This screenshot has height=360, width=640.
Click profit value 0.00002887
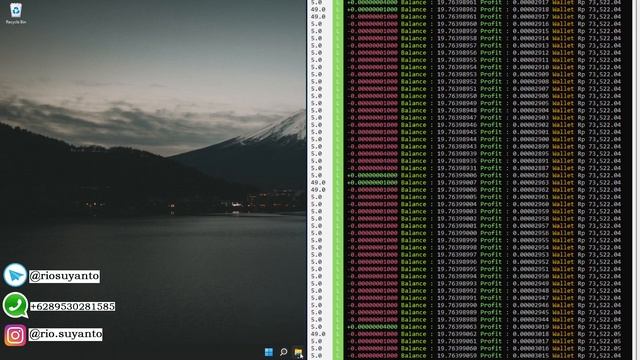531,168
